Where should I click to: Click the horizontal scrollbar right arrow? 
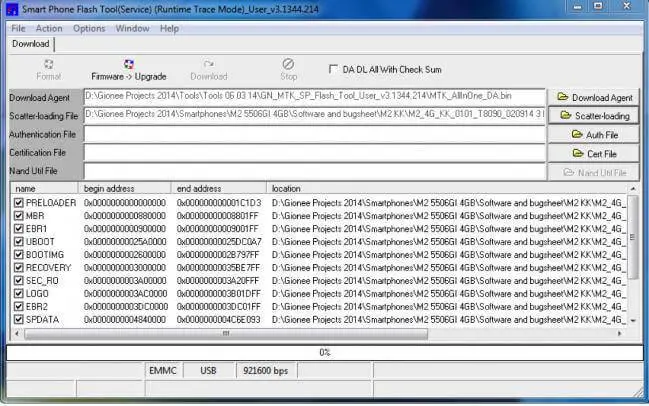(620, 334)
